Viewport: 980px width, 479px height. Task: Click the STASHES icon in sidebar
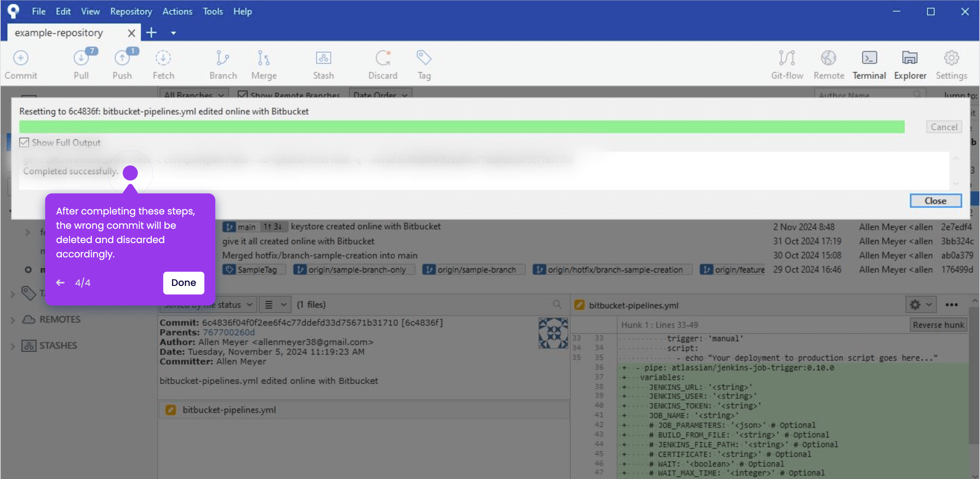coord(29,345)
